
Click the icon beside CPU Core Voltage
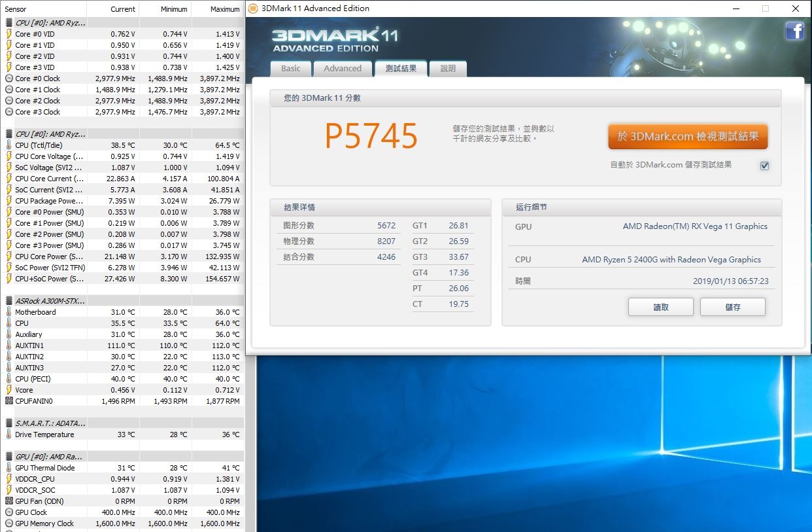click(8, 156)
